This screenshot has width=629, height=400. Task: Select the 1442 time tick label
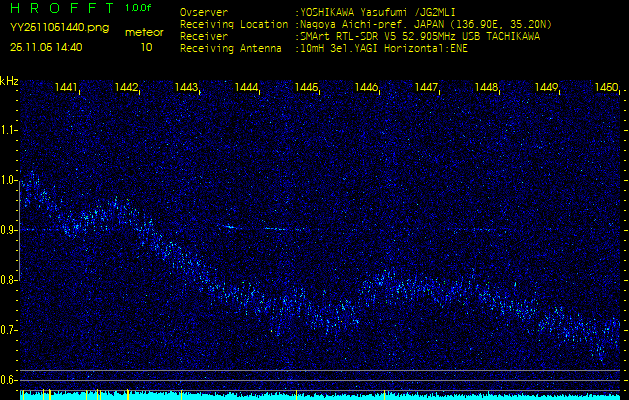(126, 88)
